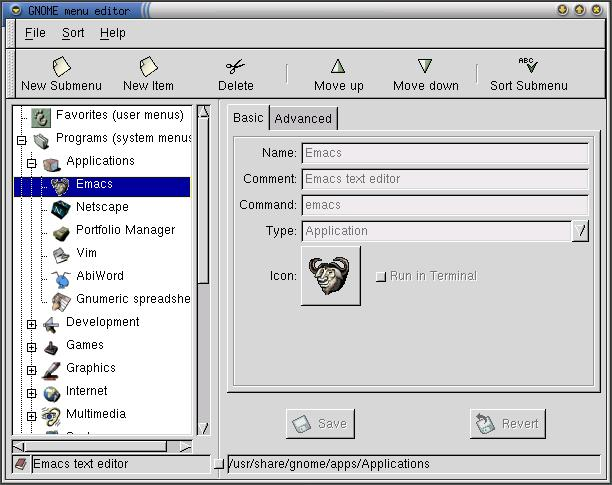
Task: Expand the Development tree node
Action: tap(32, 324)
